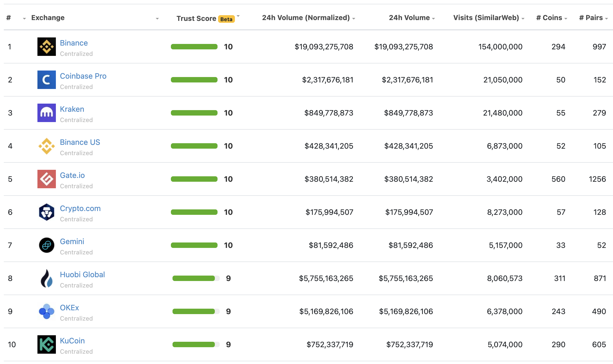Select OKEx 24h volume $5,169,826,106
This screenshot has height=364, width=613.
406,311
